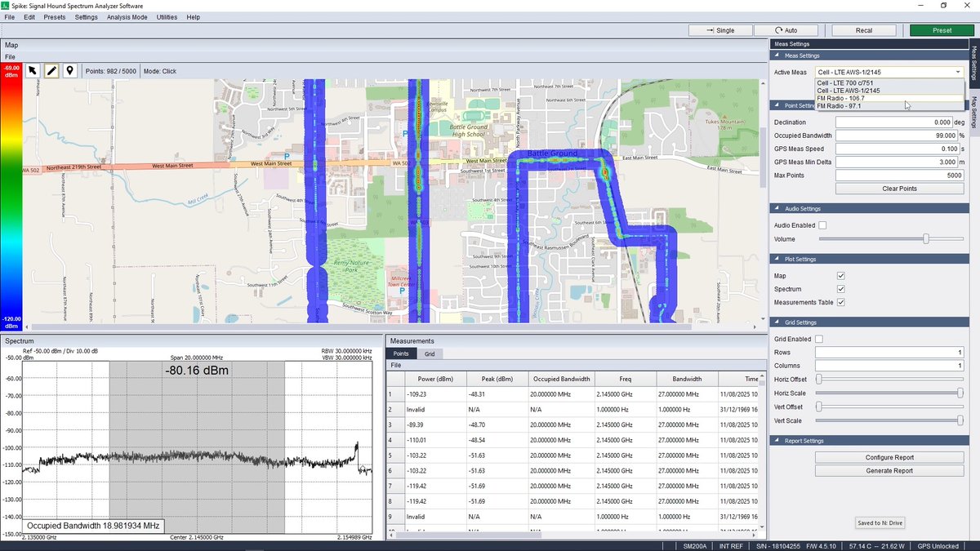980x551 pixels.
Task: Open the Measurements panel File menu
Action: click(x=396, y=366)
